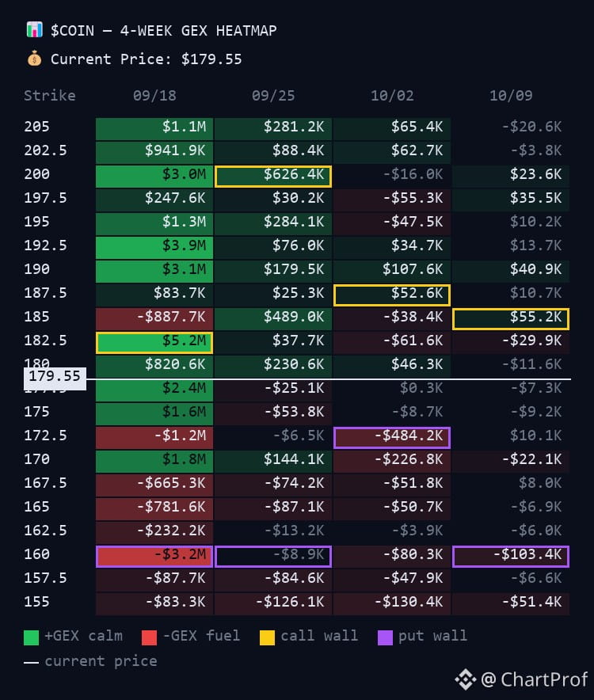
Task: Click the @ChartProf watermark link
Action: click(x=534, y=679)
